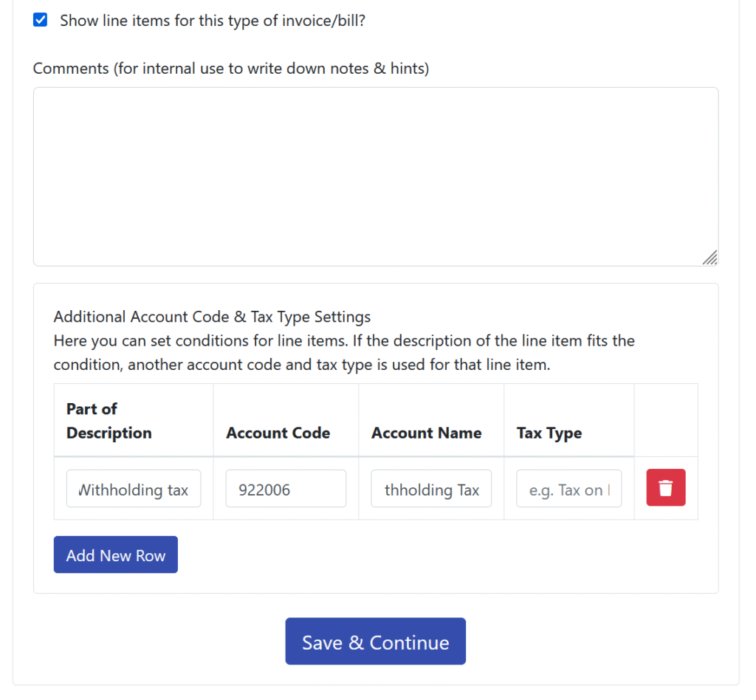Delete the Withholding tax row with trash icon
The width and height of the screenshot is (756, 700).
665,487
